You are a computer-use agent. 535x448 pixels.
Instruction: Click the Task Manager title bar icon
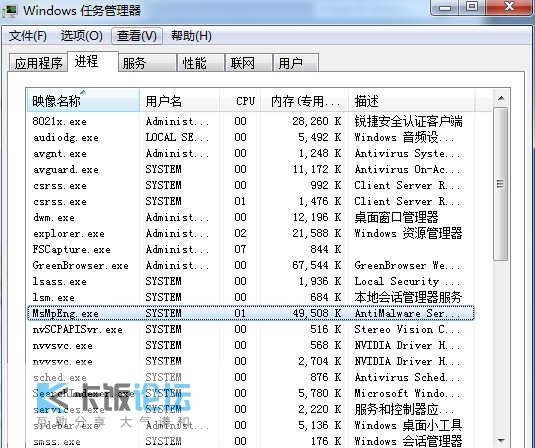pyautogui.click(x=10, y=10)
